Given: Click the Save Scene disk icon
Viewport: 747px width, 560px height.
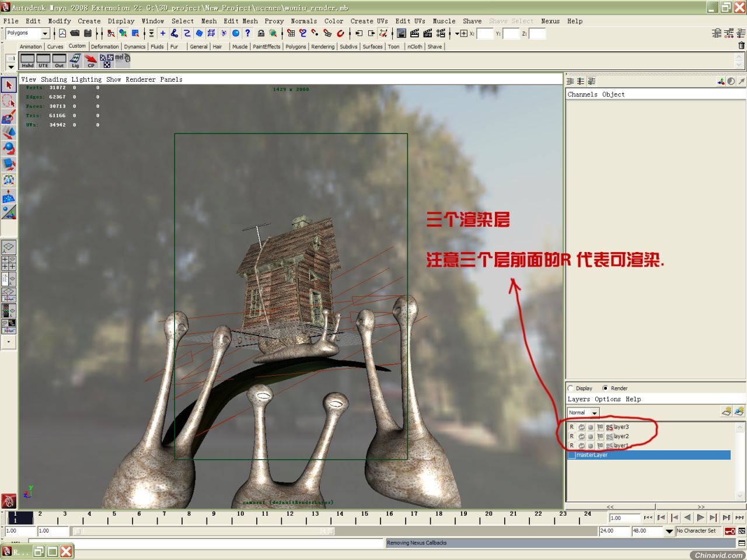Looking at the screenshot, I should pos(88,33).
